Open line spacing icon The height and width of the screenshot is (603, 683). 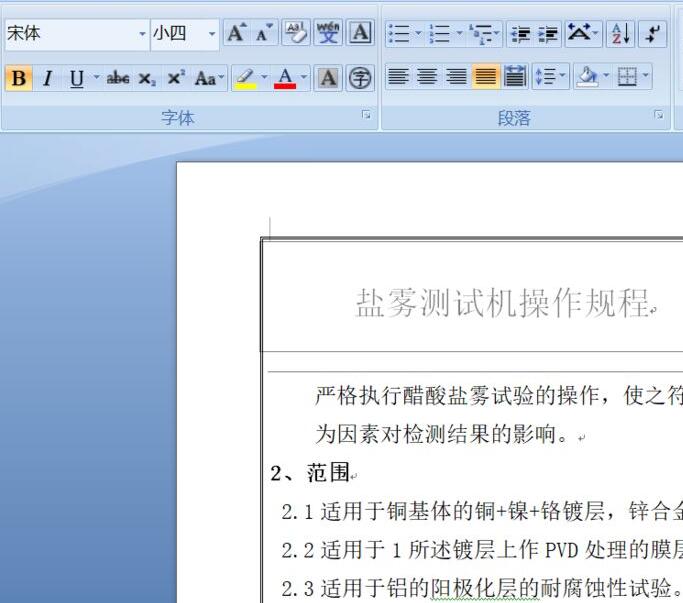pos(545,77)
